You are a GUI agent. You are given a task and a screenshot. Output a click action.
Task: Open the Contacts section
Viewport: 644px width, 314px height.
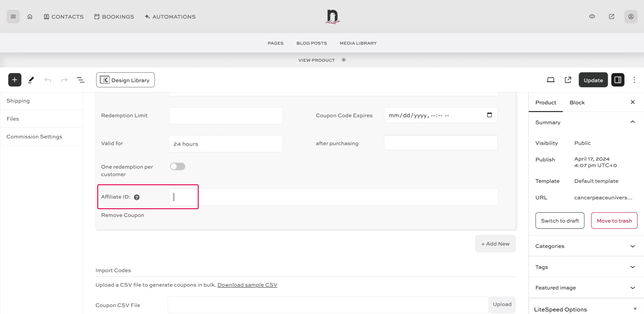point(63,17)
